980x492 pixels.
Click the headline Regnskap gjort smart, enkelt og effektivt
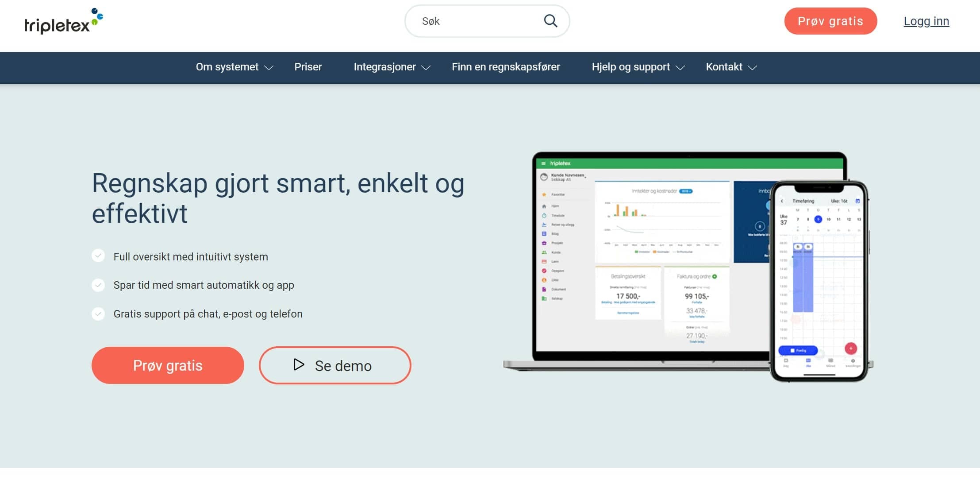pyautogui.click(x=278, y=198)
